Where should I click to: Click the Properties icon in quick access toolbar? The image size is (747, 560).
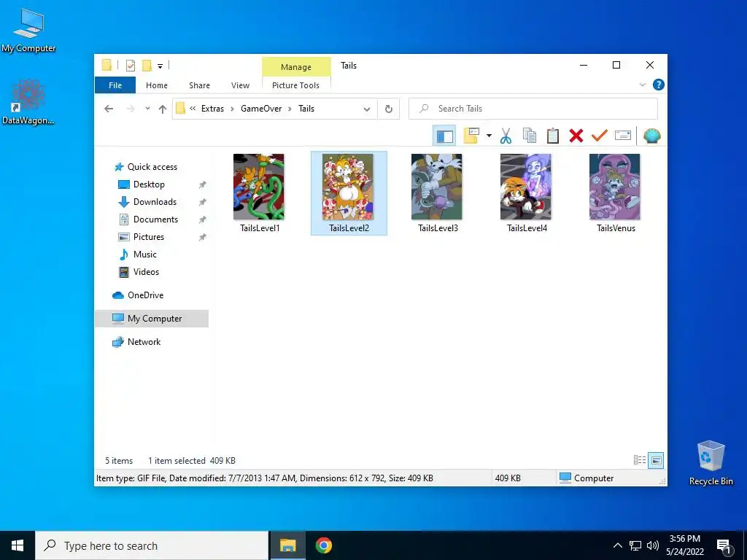click(130, 65)
